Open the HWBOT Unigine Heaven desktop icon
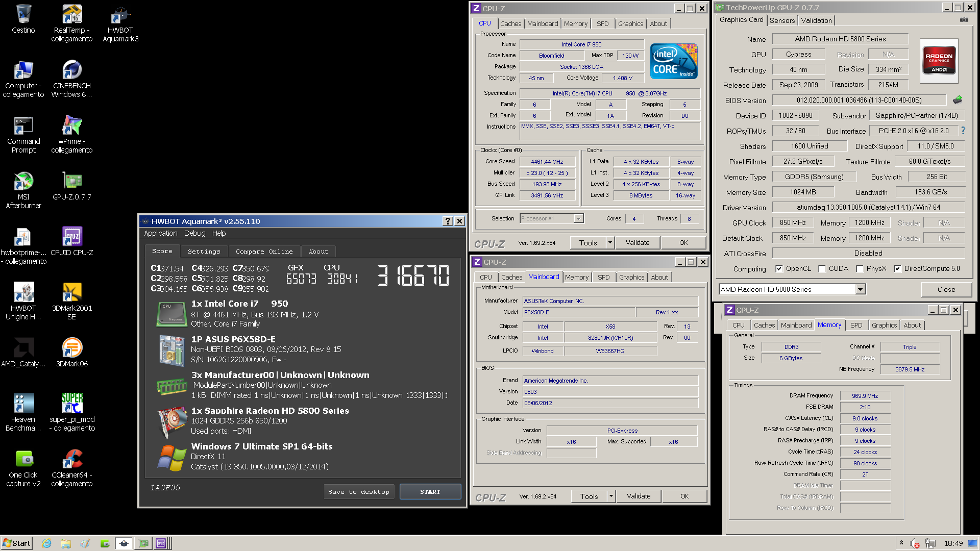The height and width of the screenshot is (551, 980). (x=23, y=301)
